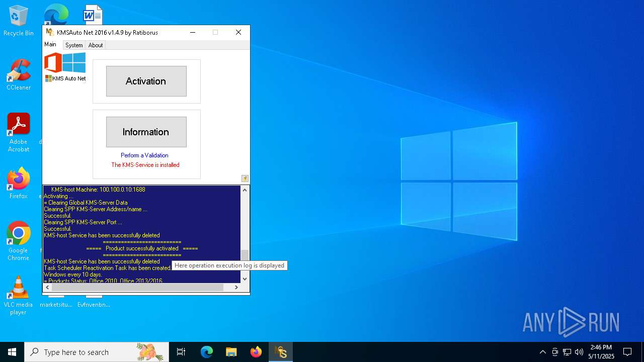Switch to the System tab
Image resolution: width=644 pixels, height=362 pixels.
[x=74, y=45]
